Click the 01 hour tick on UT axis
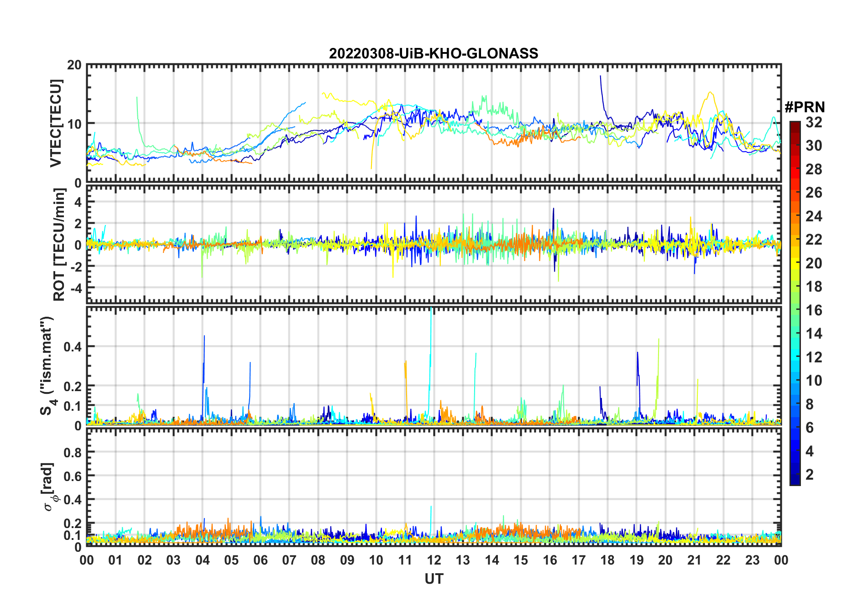This screenshot has width=868, height=607. point(115,560)
